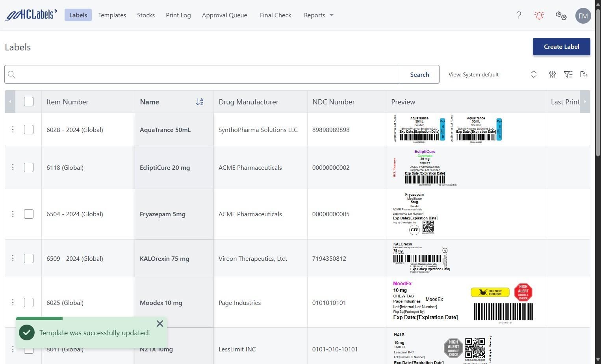Open the help question mark icon

pos(519,15)
